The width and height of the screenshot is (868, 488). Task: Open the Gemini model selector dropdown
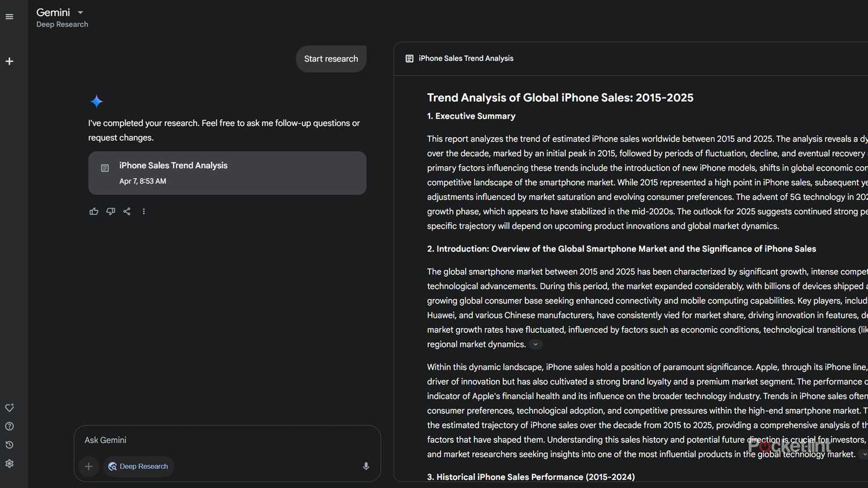80,12
